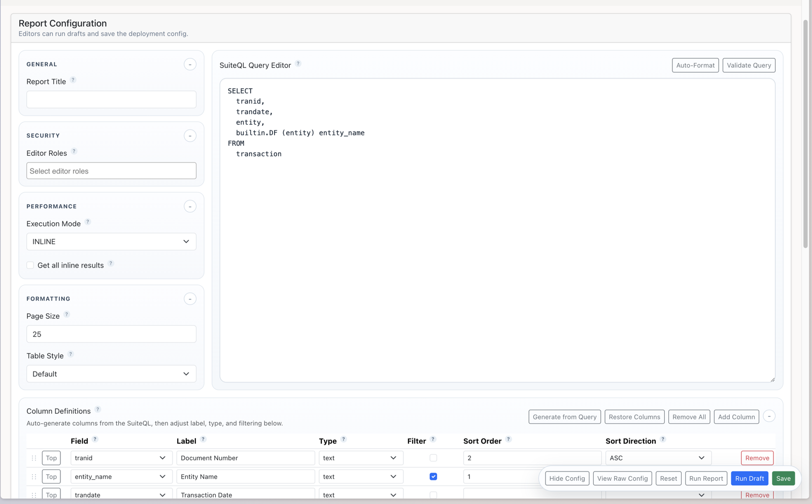Open help tooltip beside Report Title
This screenshot has height=504, width=812.
point(73,80)
